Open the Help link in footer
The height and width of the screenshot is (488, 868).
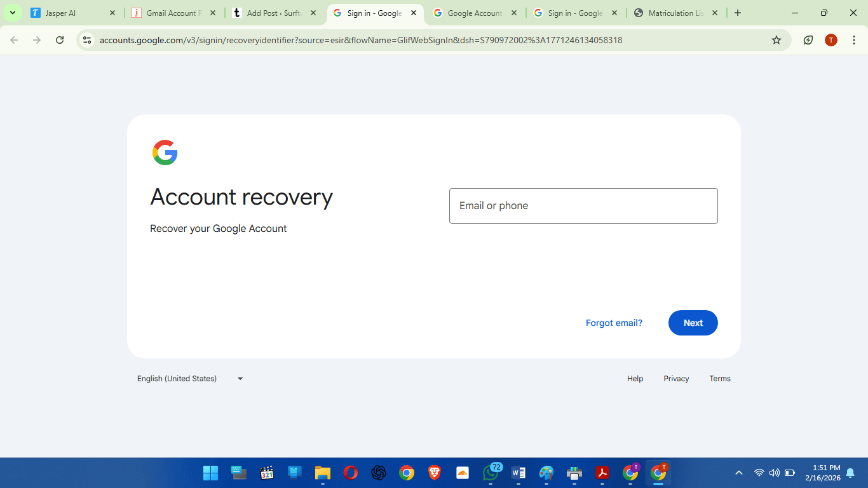tap(635, 379)
